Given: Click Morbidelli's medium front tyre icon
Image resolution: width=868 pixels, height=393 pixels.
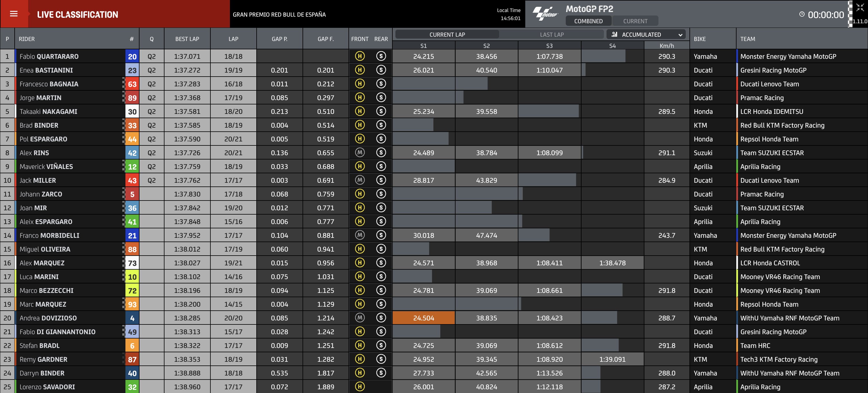Looking at the screenshot, I should click(x=360, y=235).
